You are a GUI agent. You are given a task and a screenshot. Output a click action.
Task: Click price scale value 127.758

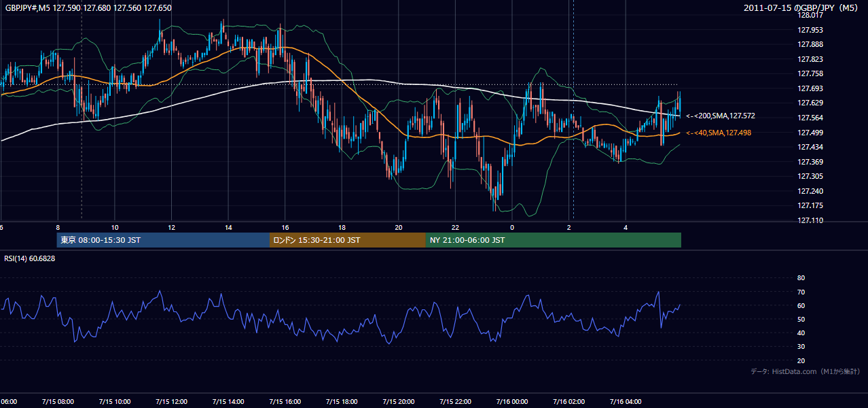[x=811, y=73]
